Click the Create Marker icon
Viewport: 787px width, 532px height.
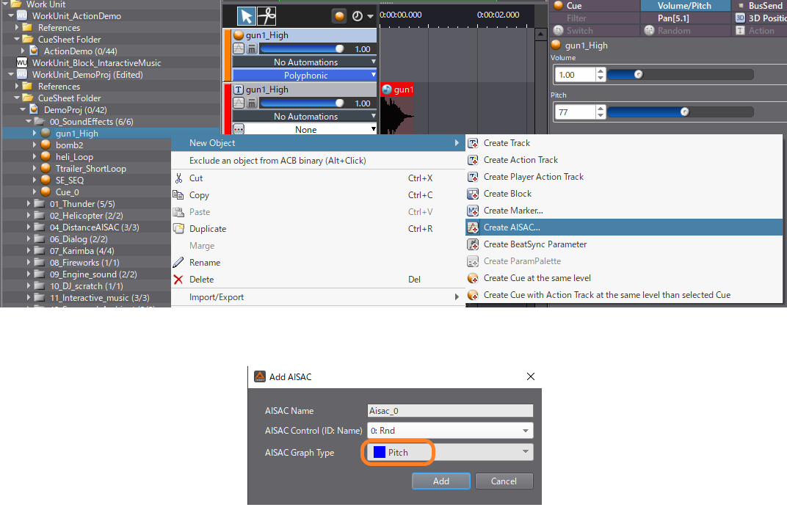(x=473, y=211)
